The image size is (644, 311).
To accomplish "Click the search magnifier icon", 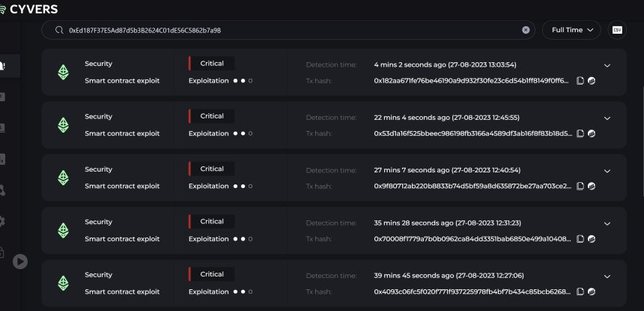I will [58, 30].
